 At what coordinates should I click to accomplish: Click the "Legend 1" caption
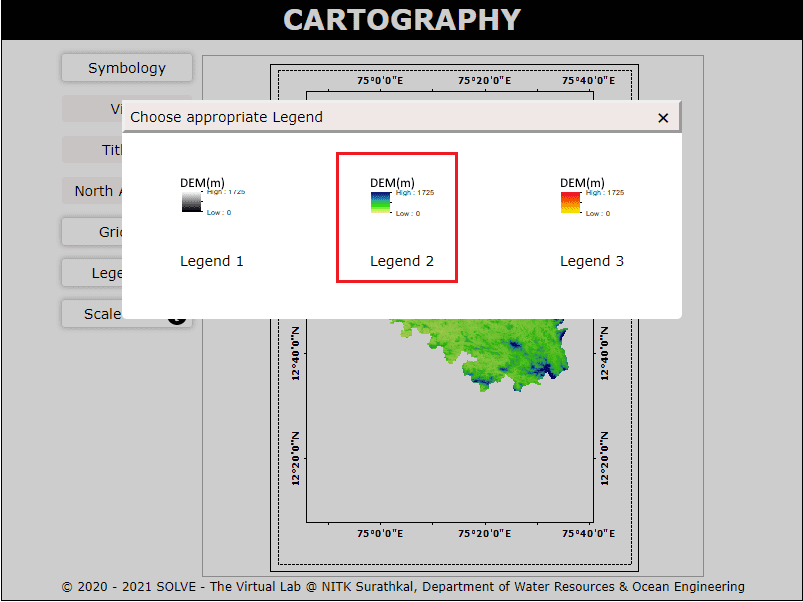tap(212, 261)
